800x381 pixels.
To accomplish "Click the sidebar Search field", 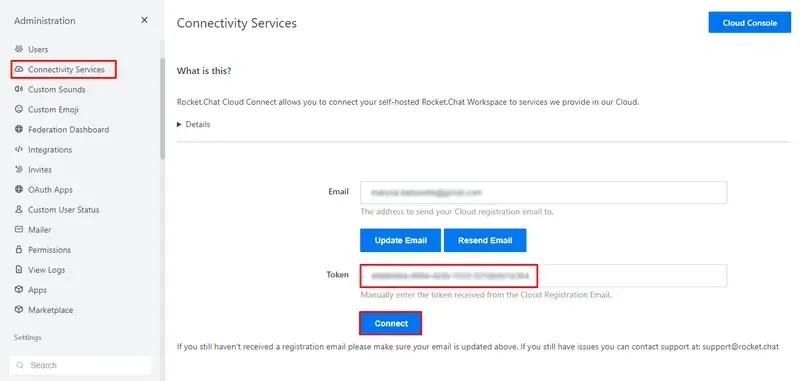I will point(80,365).
